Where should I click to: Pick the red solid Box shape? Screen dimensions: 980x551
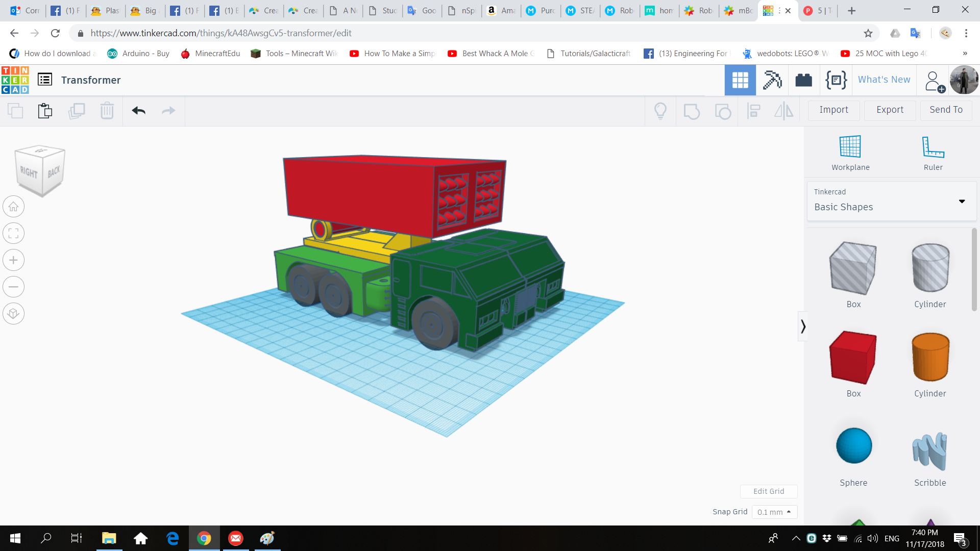(853, 357)
